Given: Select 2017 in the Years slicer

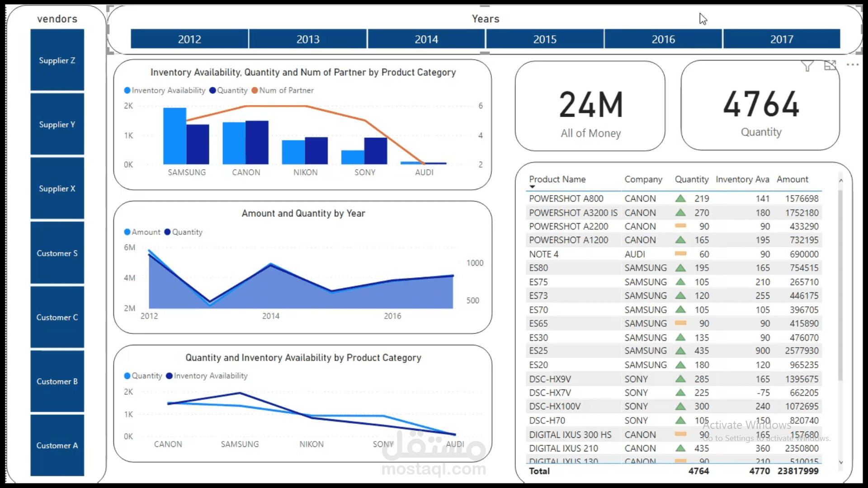Looking at the screenshot, I should point(782,39).
